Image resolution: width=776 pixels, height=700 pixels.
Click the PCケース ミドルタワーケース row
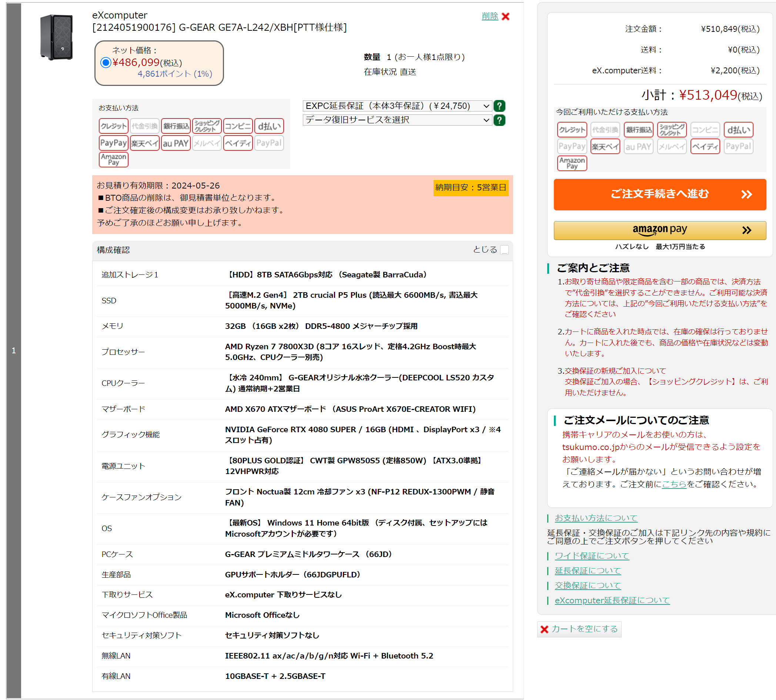tap(302, 554)
